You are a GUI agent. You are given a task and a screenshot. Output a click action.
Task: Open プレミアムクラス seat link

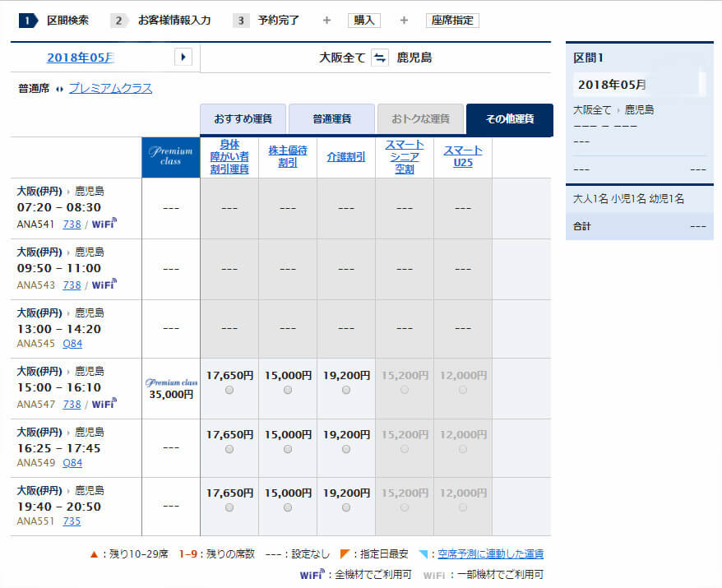[x=110, y=89]
